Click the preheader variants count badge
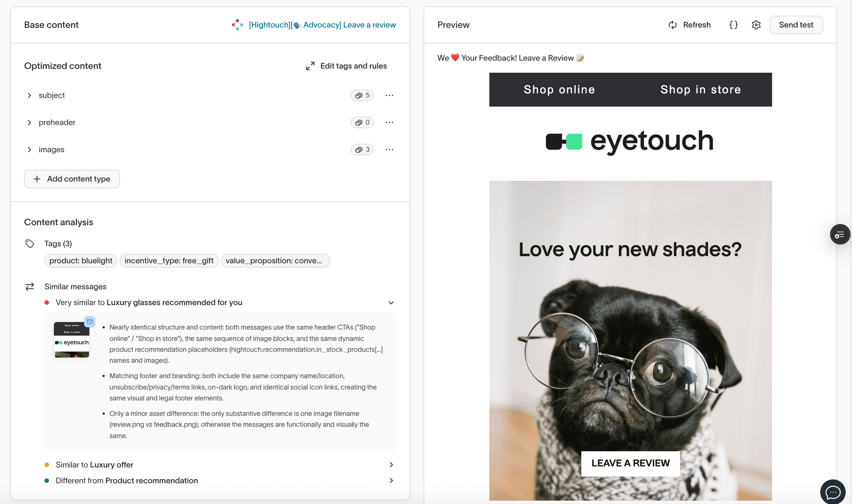 pyautogui.click(x=362, y=122)
